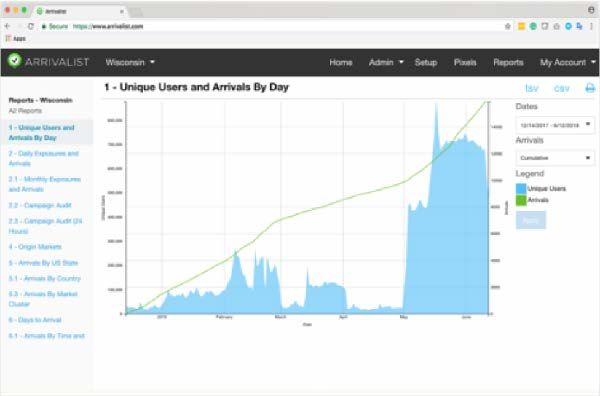
Task: Go to Home in the navigation bar
Action: click(341, 62)
